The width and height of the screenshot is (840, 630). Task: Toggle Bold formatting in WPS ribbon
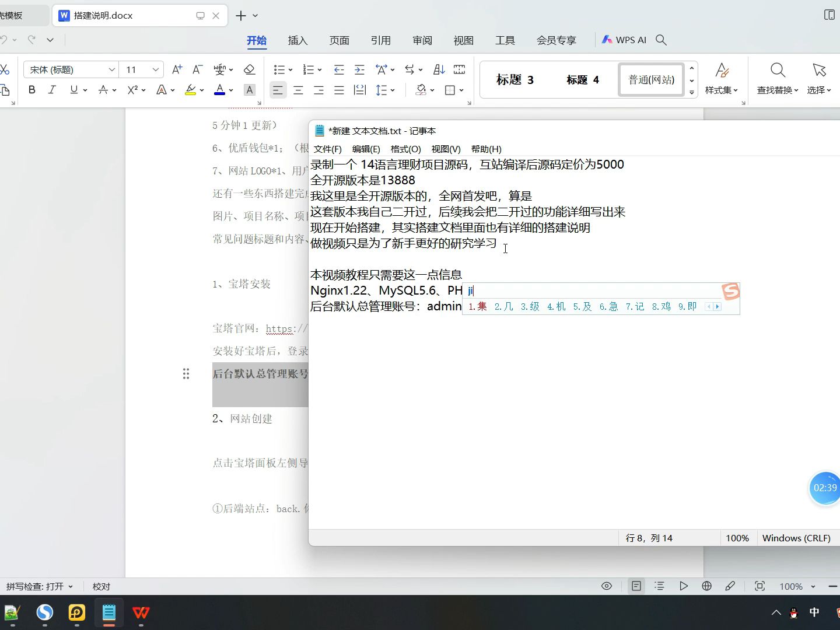pos(32,90)
